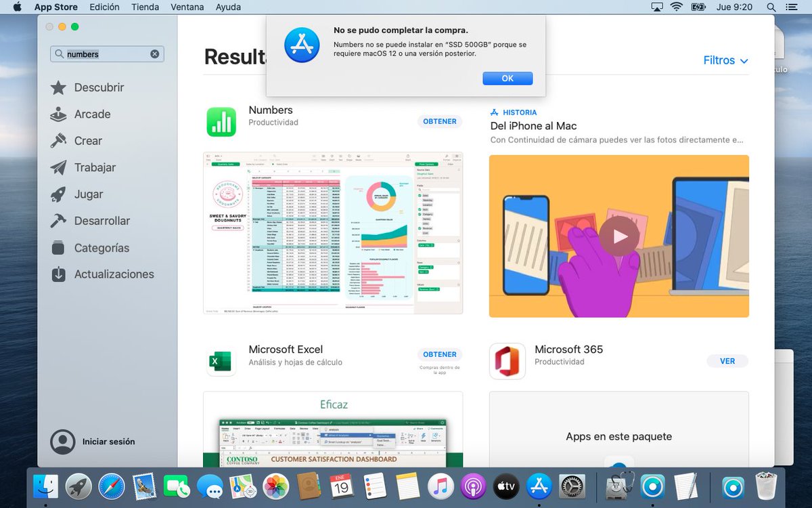
Task: Click OBTENER for Microsoft Excel
Action: tap(440, 354)
